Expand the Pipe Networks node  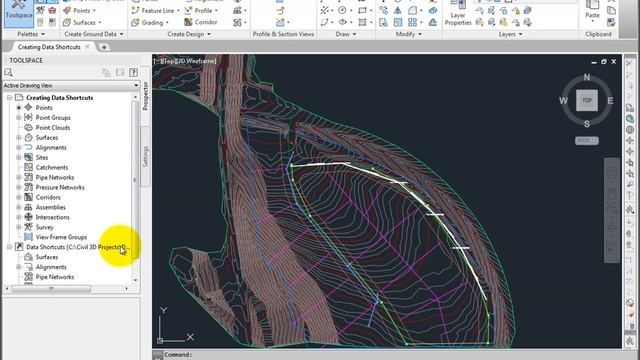tap(18, 178)
